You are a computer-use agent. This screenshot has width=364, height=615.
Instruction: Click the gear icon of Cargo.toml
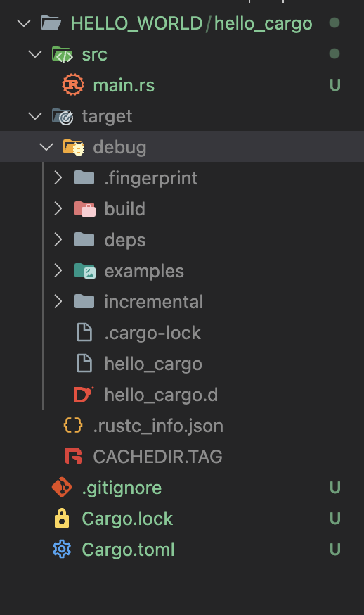[x=62, y=549]
